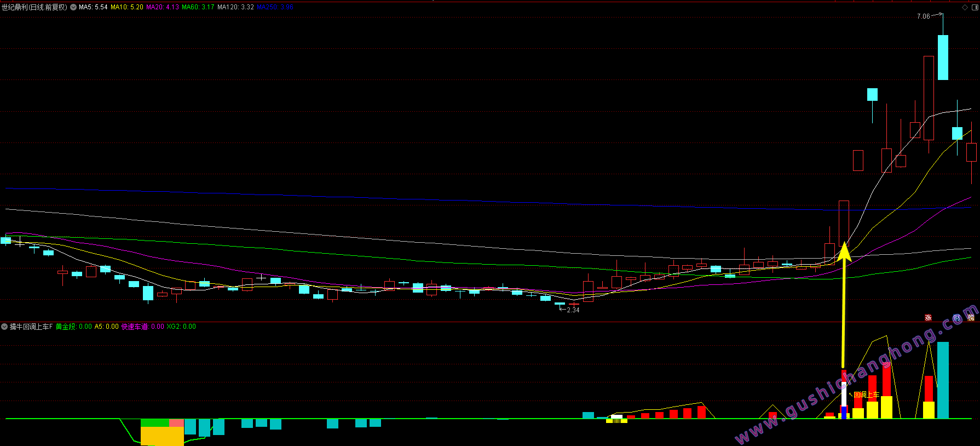Click the orange block in the indicator panel

tap(162, 436)
